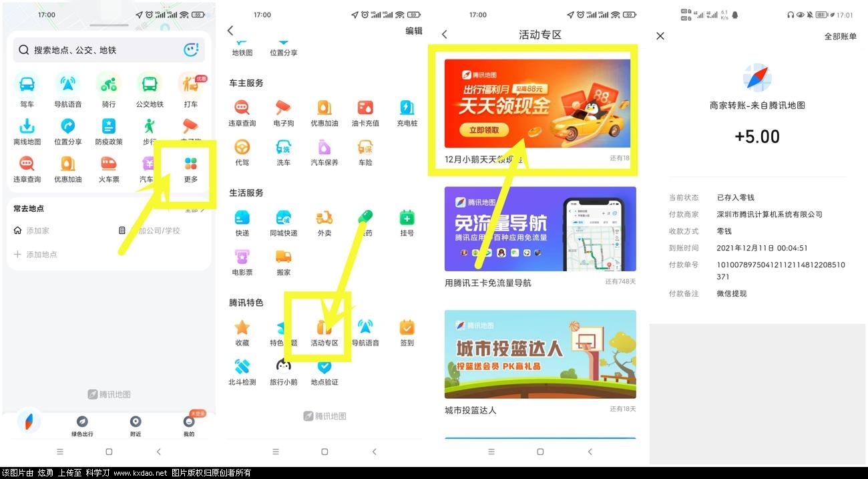
Task: Open the 快递 express delivery icon
Action: click(x=242, y=217)
